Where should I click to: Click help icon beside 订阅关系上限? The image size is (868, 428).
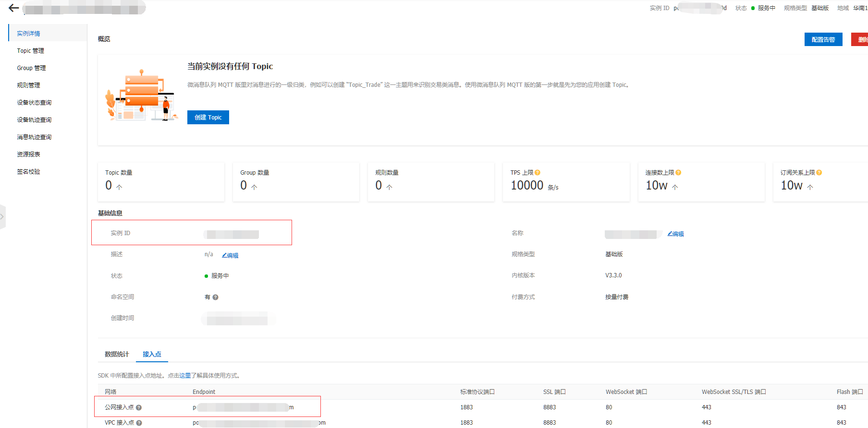(819, 173)
